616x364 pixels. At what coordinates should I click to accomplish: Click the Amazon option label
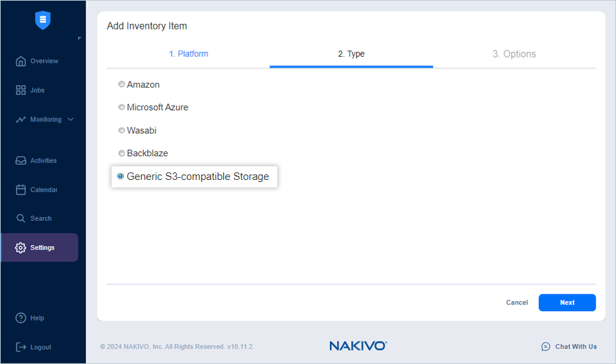tap(143, 84)
